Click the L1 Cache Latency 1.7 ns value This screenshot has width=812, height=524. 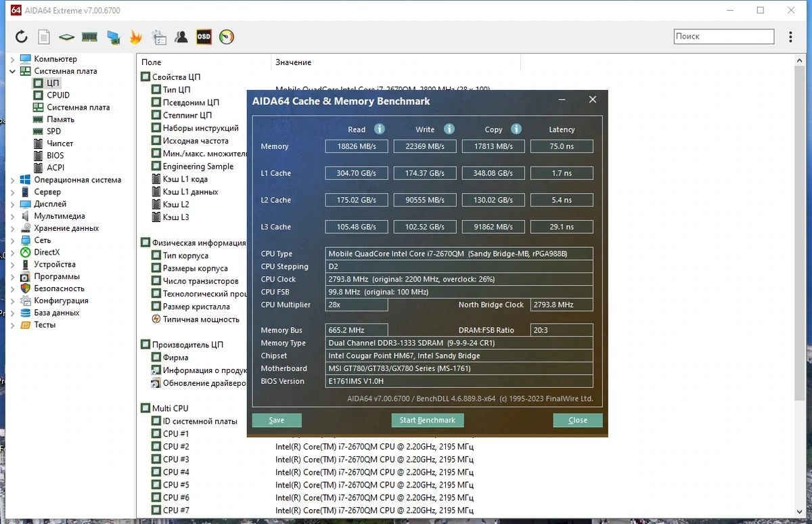point(562,173)
